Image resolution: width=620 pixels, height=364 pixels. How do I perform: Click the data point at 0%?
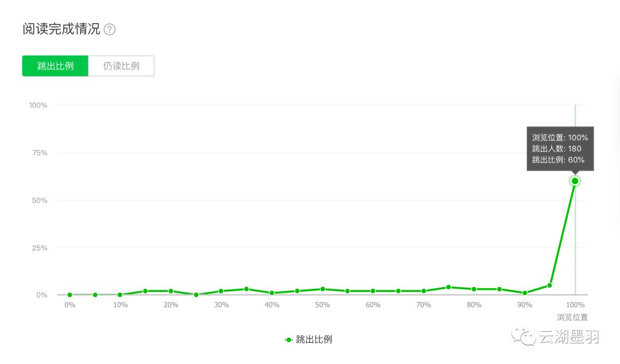pos(69,295)
